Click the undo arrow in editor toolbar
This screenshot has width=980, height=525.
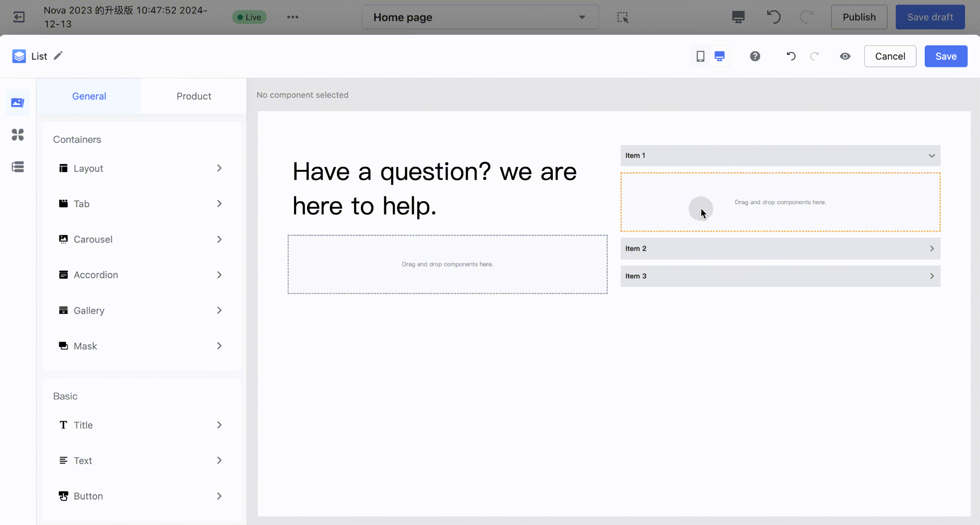pos(791,56)
